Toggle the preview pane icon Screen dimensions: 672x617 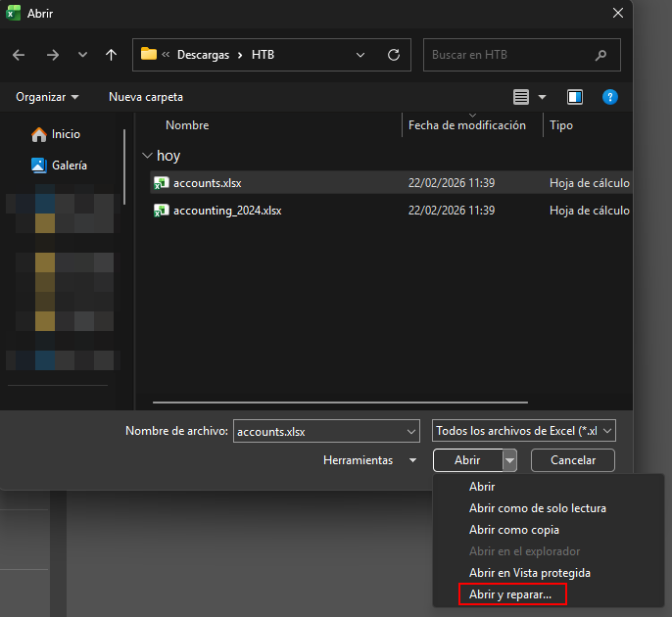(x=575, y=97)
